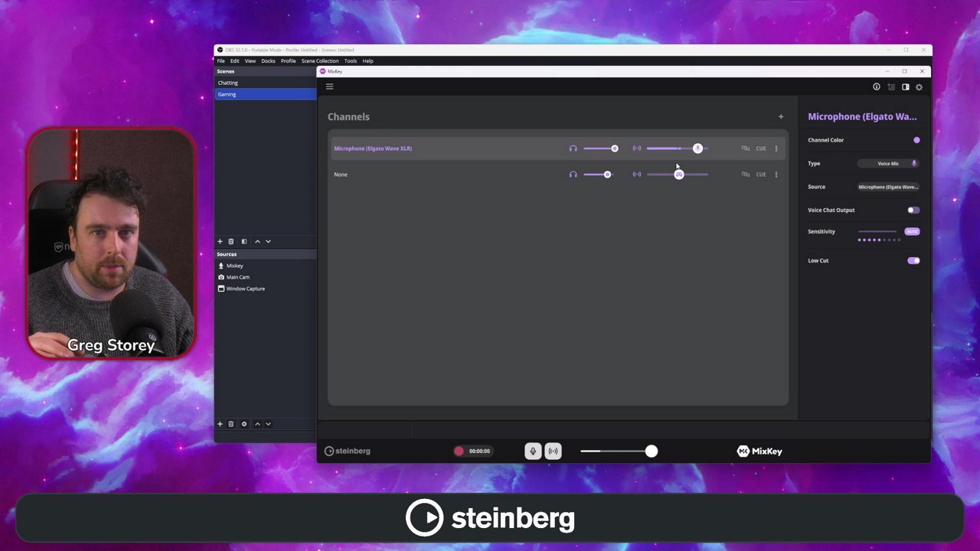Open MixKey settings via the gear icon
Screen dimensions: 980x551
(x=919, y=86)
